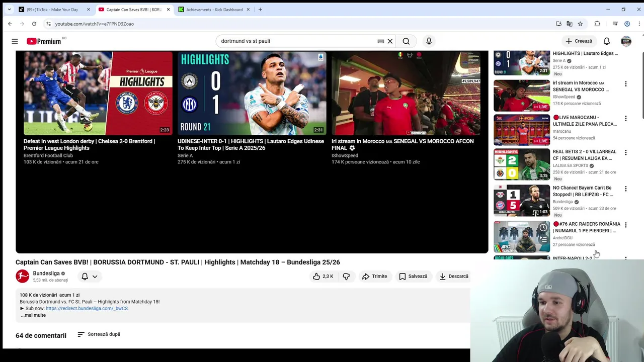Select the Captain Can Saves BVB tab
644x362 pixels.
click(134, 10)
